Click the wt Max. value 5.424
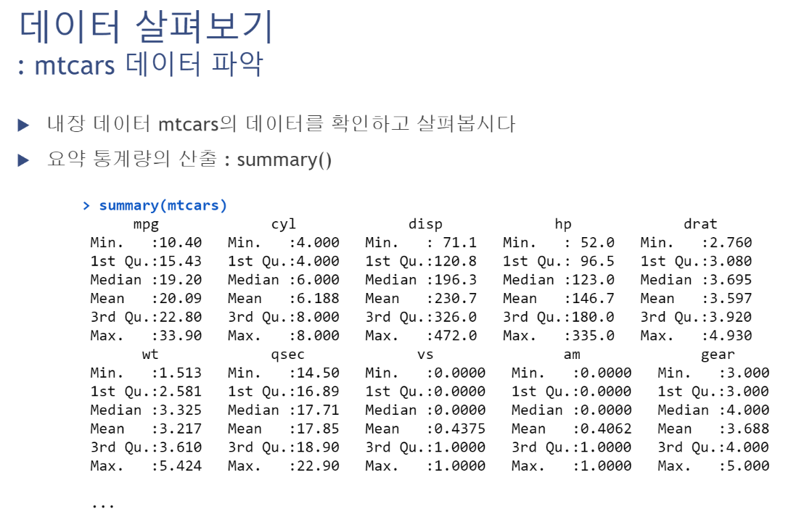Viewport: 812px width, 525px height. point(180,466)
